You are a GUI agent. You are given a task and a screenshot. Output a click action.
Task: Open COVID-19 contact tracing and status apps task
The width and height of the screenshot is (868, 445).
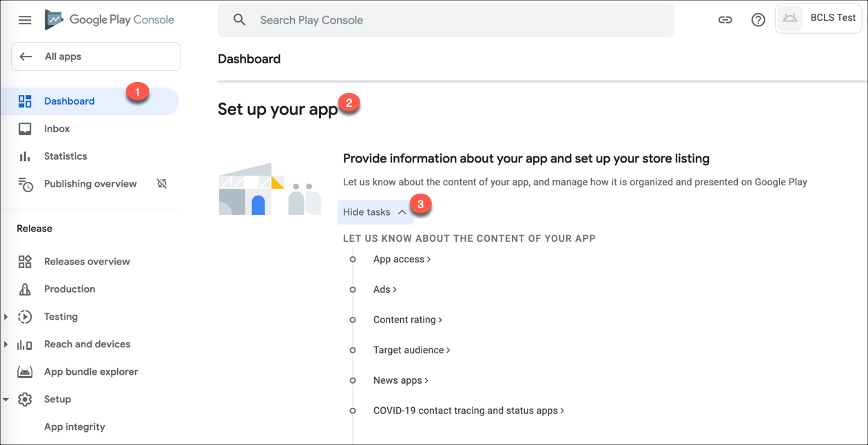(x=469, y=411)
